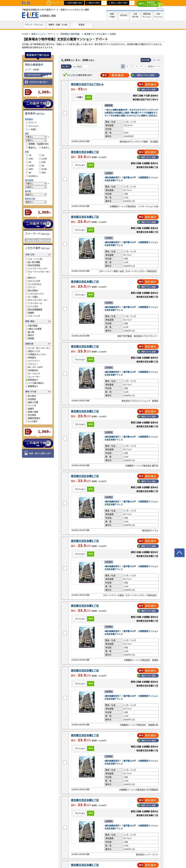
Task: Collapse the 環境・その他 section
Action: tap(38, 392)
